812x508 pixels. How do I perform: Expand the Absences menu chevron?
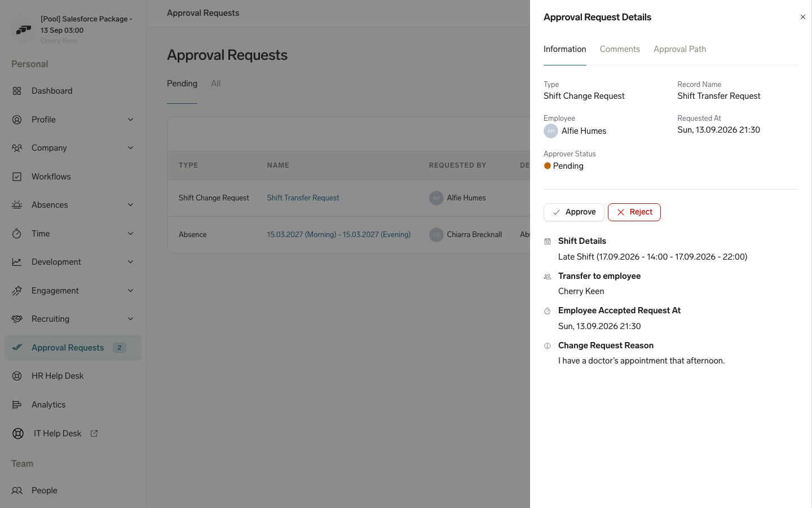click(x=131, y=205)
